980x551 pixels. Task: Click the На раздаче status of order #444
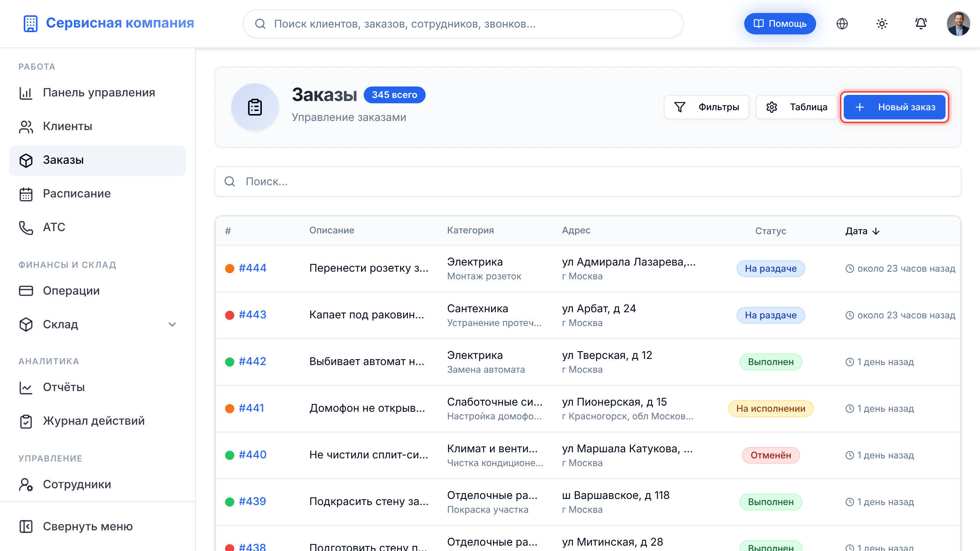771,269
